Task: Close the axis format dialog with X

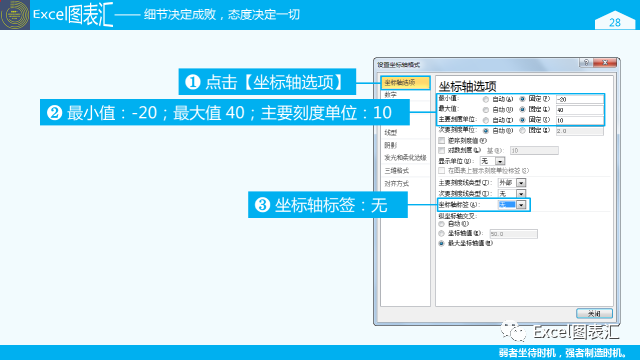Action: coord(605,62)
